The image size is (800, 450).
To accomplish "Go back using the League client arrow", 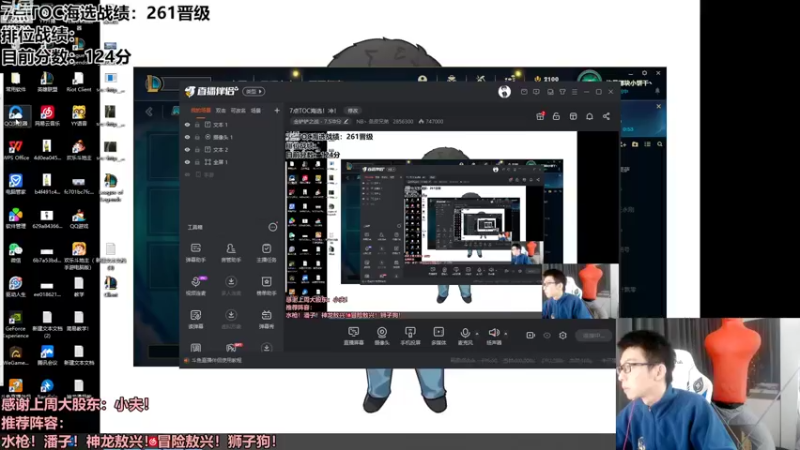I will click(x=149, y=111).
